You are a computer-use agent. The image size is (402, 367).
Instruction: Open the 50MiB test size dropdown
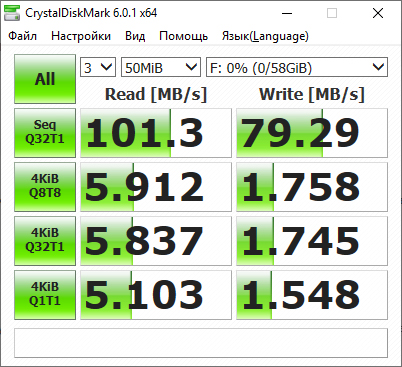[x=161, y=67]
